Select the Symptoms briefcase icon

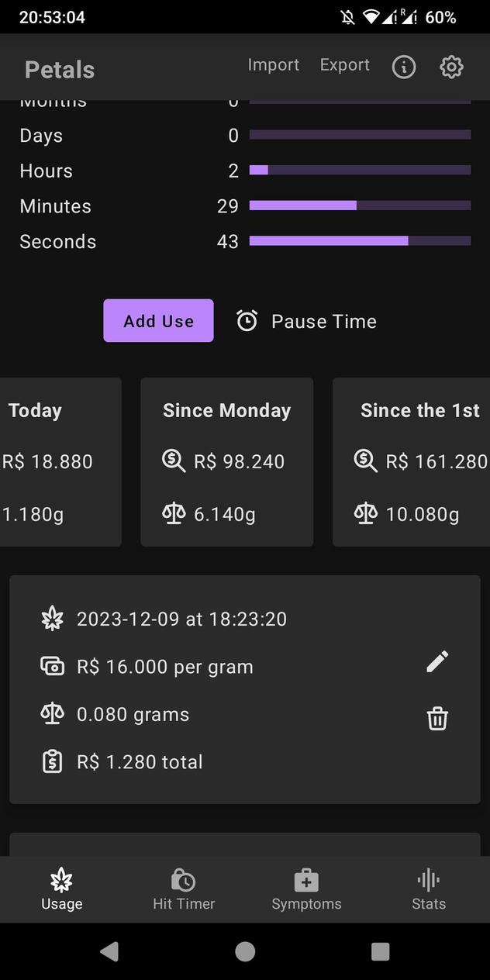pyautogui.click(x=306, y=879)
